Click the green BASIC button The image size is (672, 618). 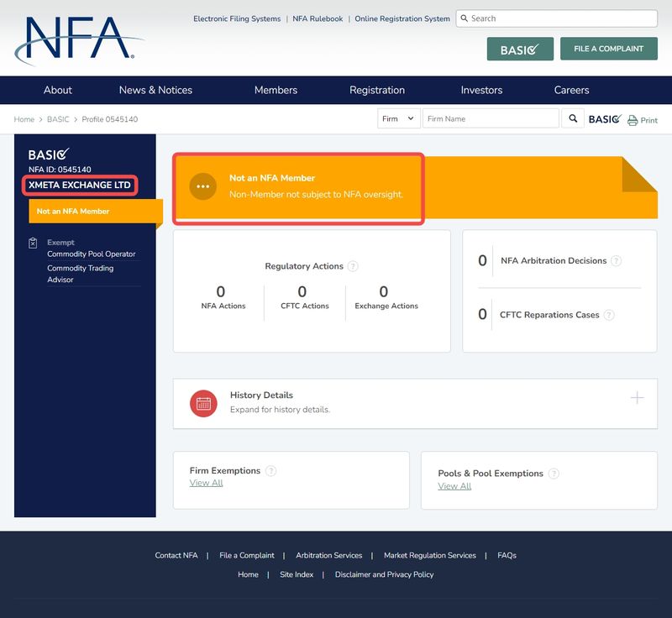[x=520, y=49]
